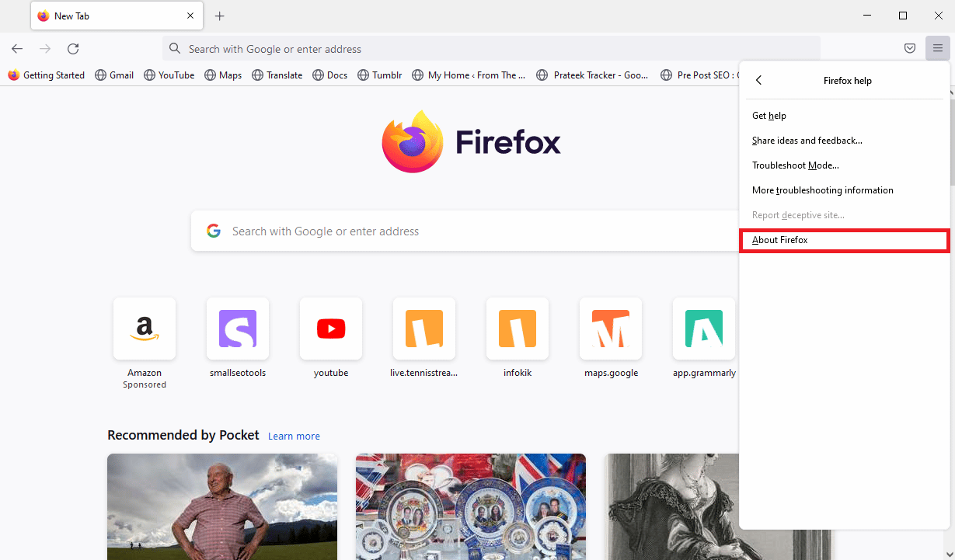The width and height of the screenshot is (955, 560).
Task: Open Pre Post SEO bookmark
Action: tap(698, 75)
